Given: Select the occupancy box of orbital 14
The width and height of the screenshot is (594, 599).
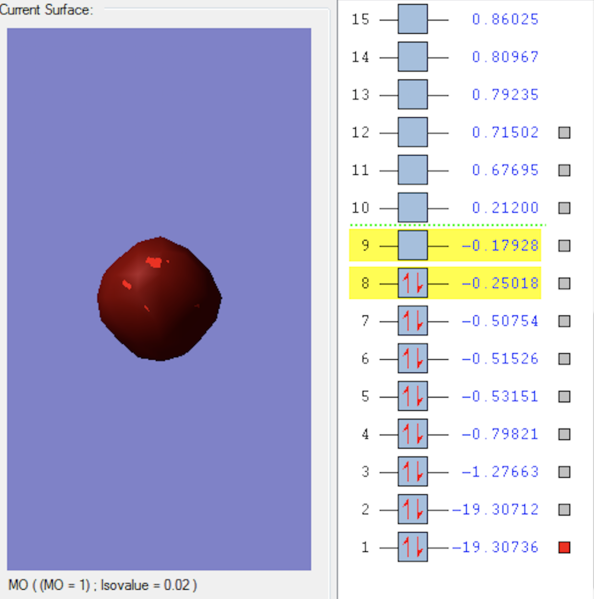Looking at the screenshot, I should point(413,57).
